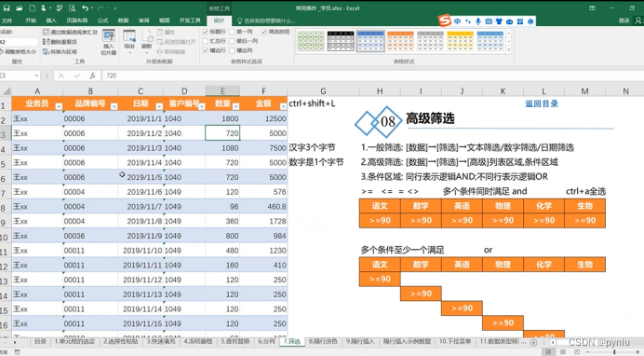Click the Sogou toolbox grid icon
The height and width of the screenshot is (356, 644).
(x=520, y=21)
